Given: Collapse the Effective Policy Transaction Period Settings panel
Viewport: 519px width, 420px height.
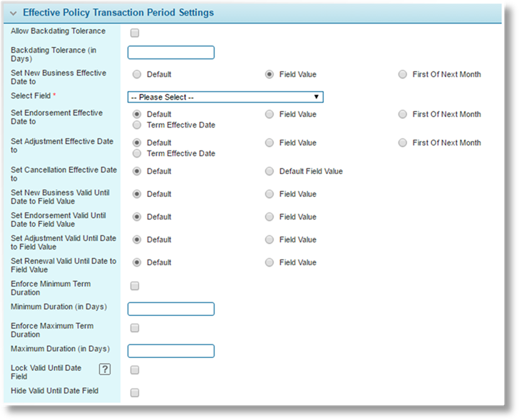Looking at the screenshot, I should click(14, 14).
